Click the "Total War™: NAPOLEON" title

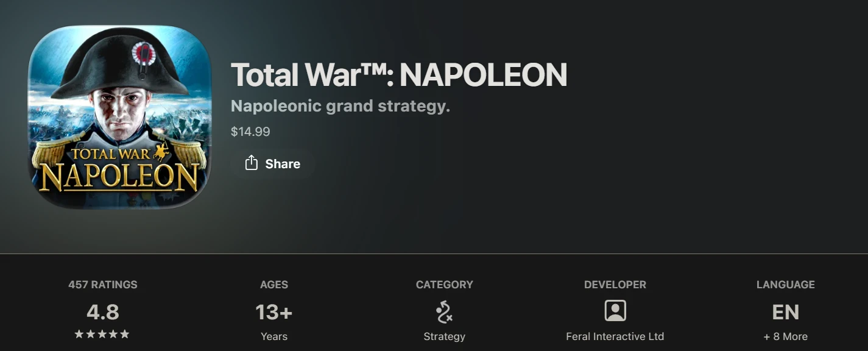[x=399, y=75]
